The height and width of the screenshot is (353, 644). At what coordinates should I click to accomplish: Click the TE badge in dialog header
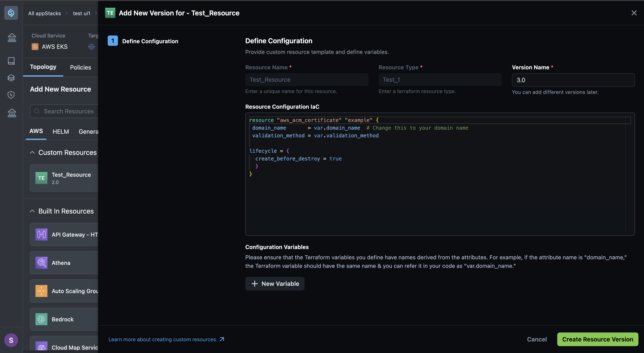click(110, 13)
